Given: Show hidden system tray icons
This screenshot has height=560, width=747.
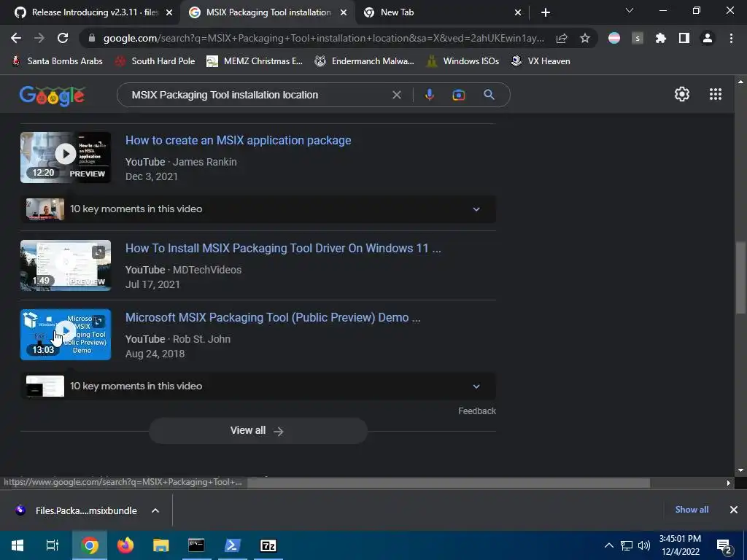Looking at the screenshot, I should coord(609,545).
